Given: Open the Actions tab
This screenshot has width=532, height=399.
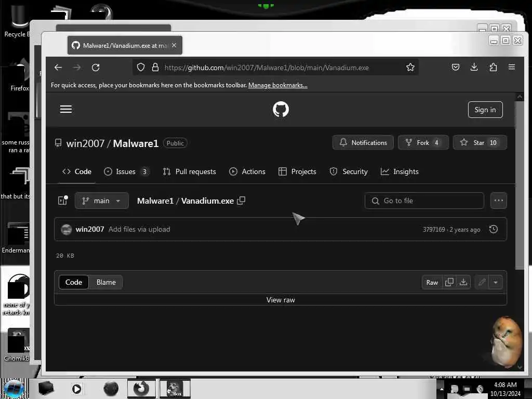Looking at the screenshot, I should 247,171.
